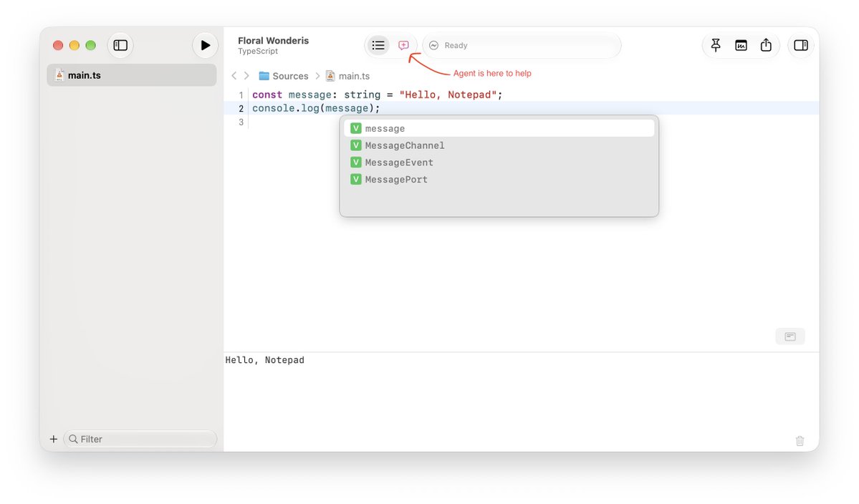Click 'Hello, Notepad' console output
The width and height of the screenshot is (859, 504).
click(264, 360)
